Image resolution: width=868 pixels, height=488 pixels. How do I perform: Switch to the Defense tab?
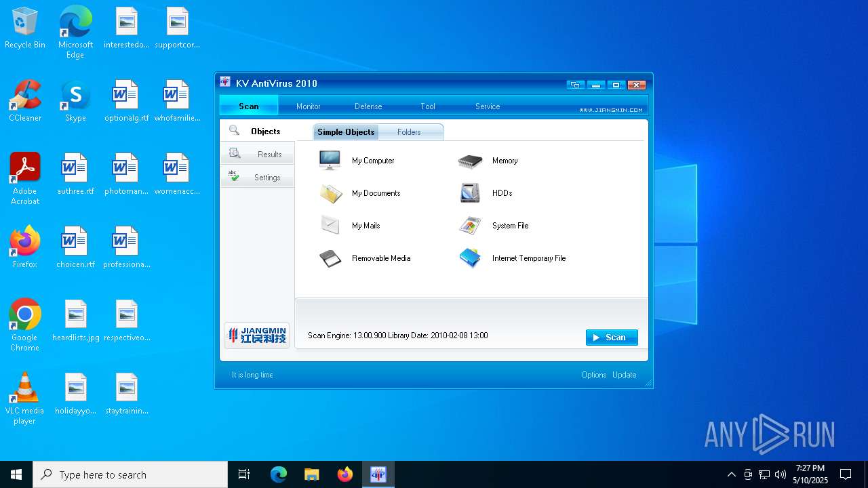point(368,106)
